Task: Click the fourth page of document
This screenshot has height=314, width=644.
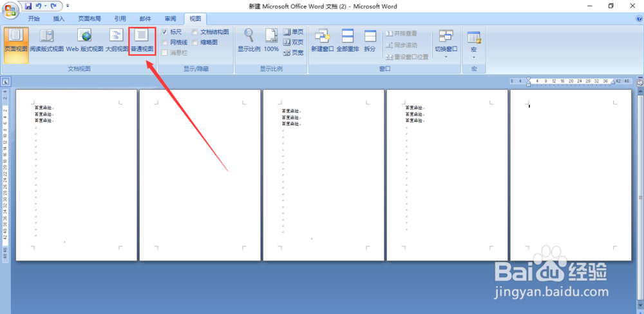Action: [448, 175]
